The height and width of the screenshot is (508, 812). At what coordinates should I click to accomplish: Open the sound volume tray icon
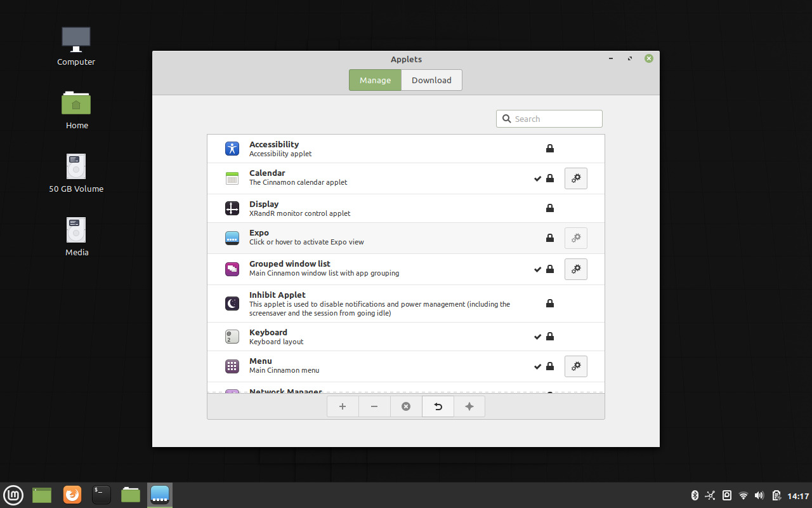pyautogui.click(x=759, y=495)
